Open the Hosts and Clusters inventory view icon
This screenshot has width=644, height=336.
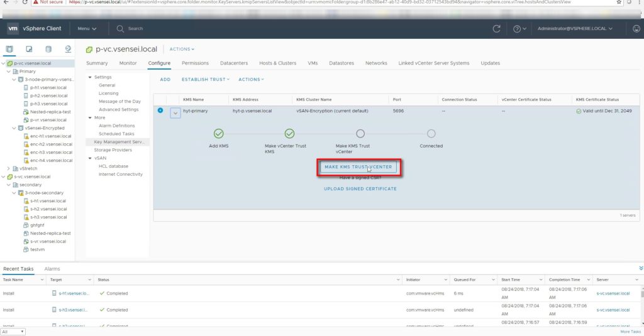pyautogui.click(x=9, y=49)
